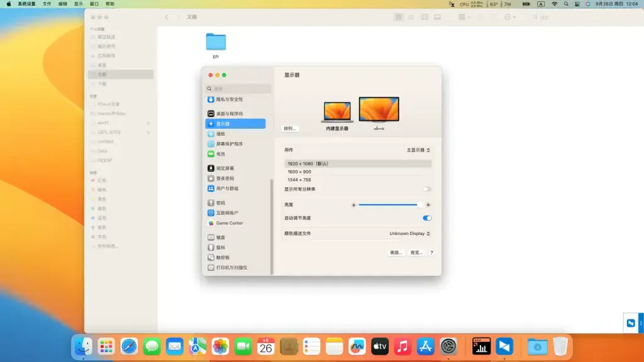Switch Finder window to gallery view

pyautogui.click(x=437, y=17)
